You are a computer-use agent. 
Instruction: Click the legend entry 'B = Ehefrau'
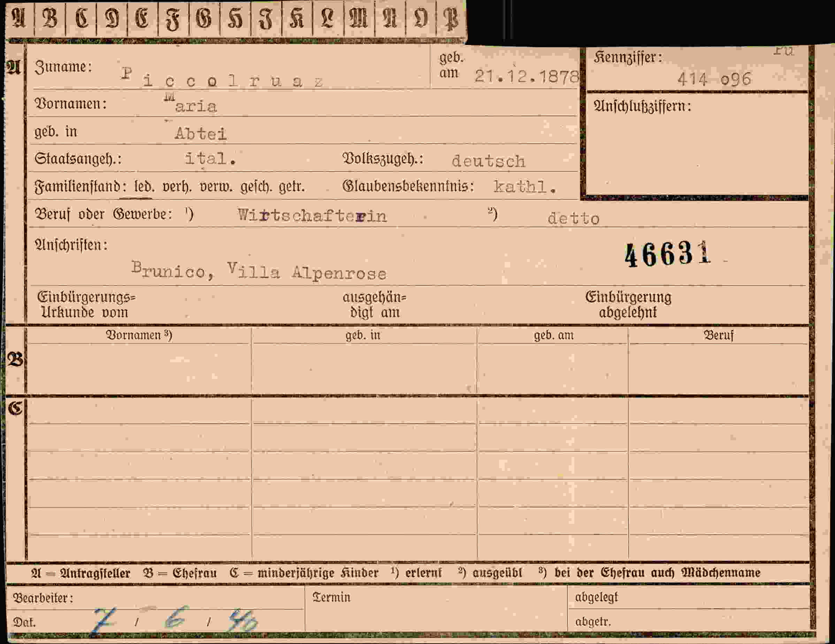[180, 573]
